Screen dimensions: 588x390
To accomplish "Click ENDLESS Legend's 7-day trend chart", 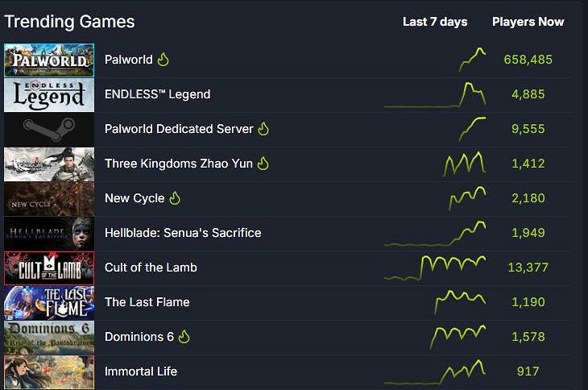I will pos(437,94).
